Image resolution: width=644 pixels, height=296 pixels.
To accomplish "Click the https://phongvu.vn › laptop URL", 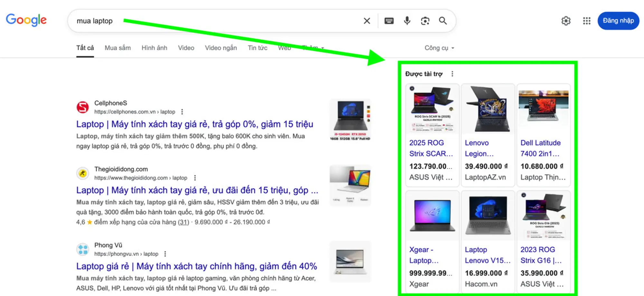I will [126, 254].
